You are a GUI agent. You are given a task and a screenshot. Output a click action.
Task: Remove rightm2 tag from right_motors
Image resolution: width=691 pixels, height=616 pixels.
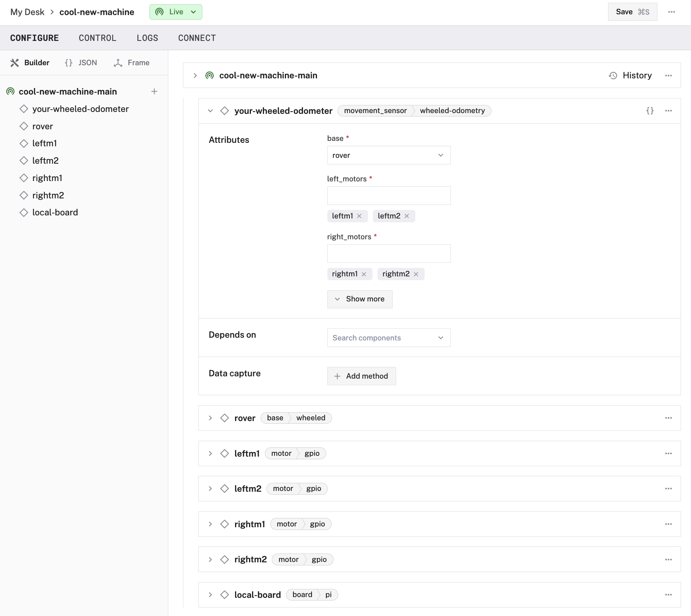416,274
